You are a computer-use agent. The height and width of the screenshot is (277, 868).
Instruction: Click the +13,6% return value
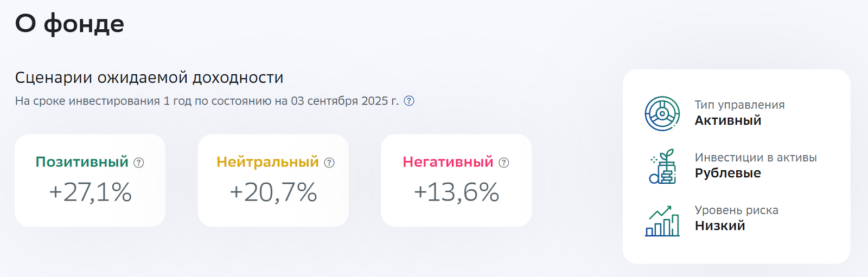[x=456, y=192]
